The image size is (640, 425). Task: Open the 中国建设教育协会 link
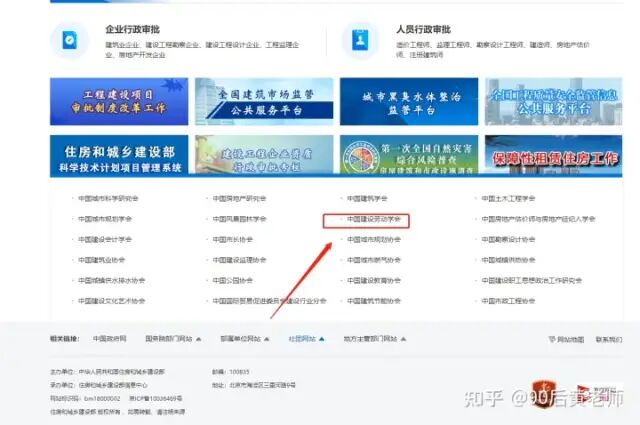coord(374,280)
